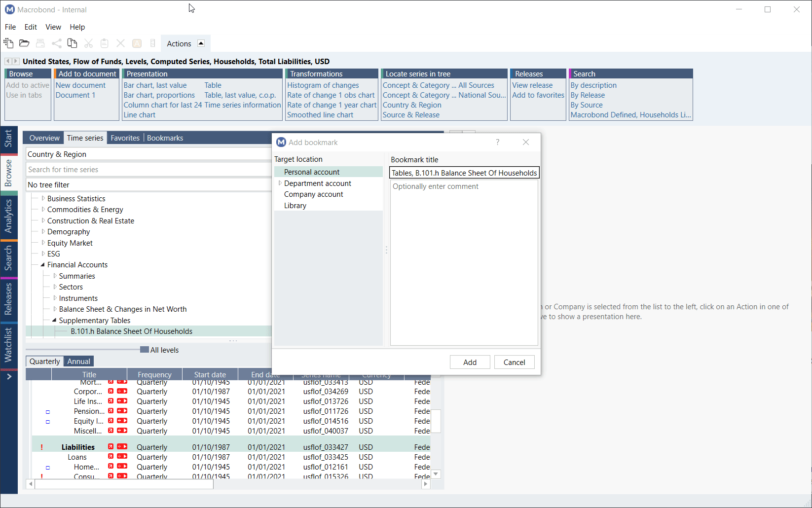The width and height of the screenshot is (812, 508).
Task: Click the All levels slider handle
Action: (145, 350)
